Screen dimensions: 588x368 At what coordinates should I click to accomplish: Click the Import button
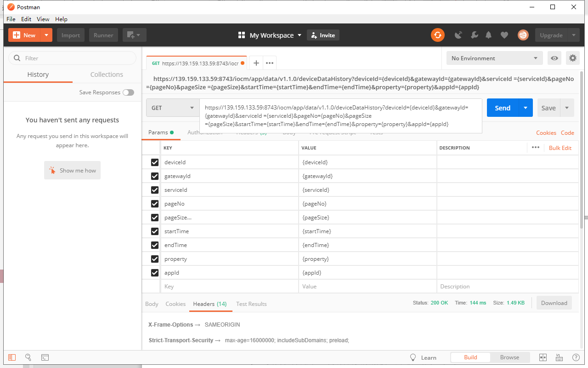click(71, 35)
